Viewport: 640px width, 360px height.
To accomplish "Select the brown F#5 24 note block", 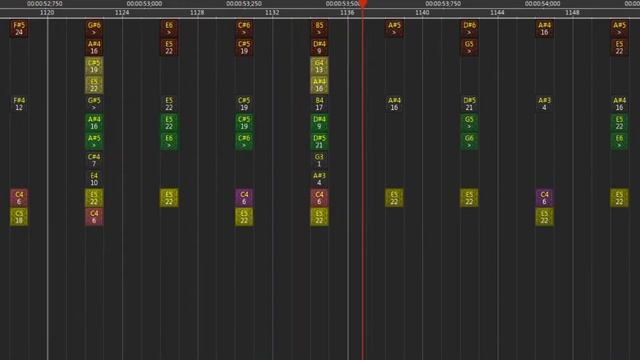I will 19,29.
